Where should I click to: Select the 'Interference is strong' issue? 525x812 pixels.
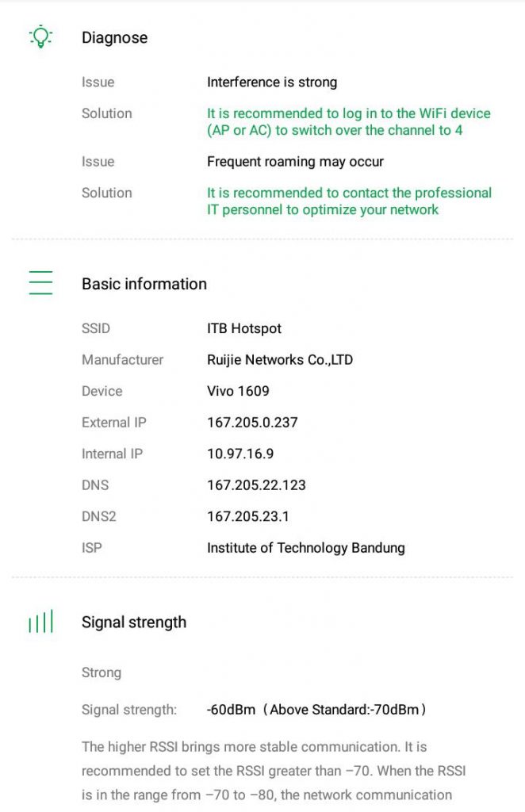coord(272,82)
